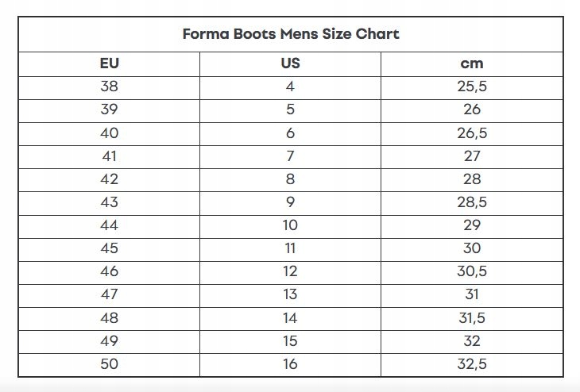The height and width of the screenshot is (392, 580).
Task: Click the cm column header
Action: (471, 63)
